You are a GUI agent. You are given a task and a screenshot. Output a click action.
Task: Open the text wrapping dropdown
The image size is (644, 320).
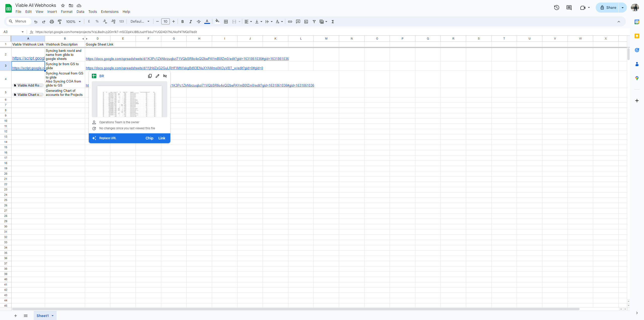click(269, 22)
